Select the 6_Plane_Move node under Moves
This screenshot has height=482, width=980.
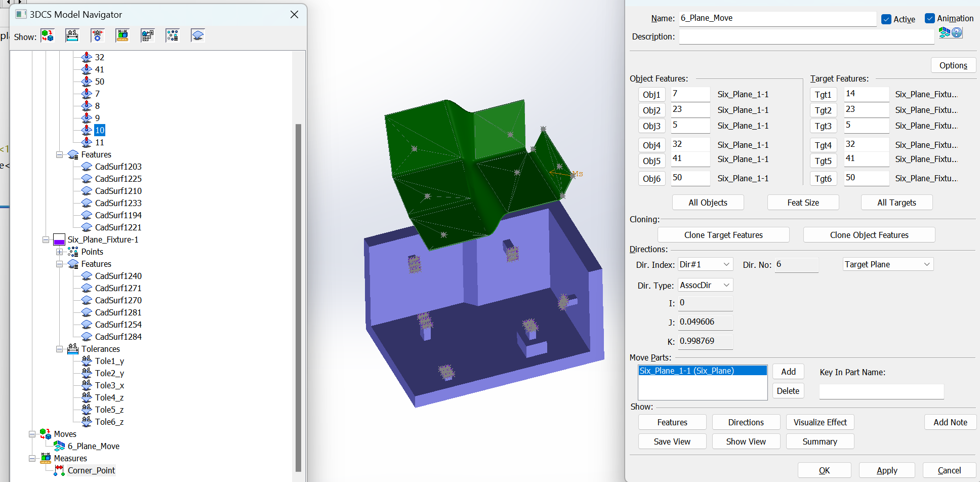pos(94,446)
